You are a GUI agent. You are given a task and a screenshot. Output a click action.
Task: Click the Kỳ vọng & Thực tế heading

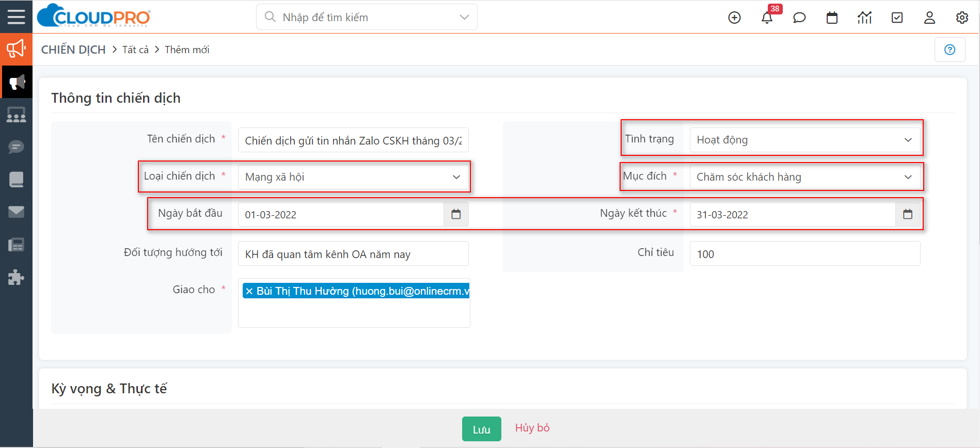click(109, 389)
